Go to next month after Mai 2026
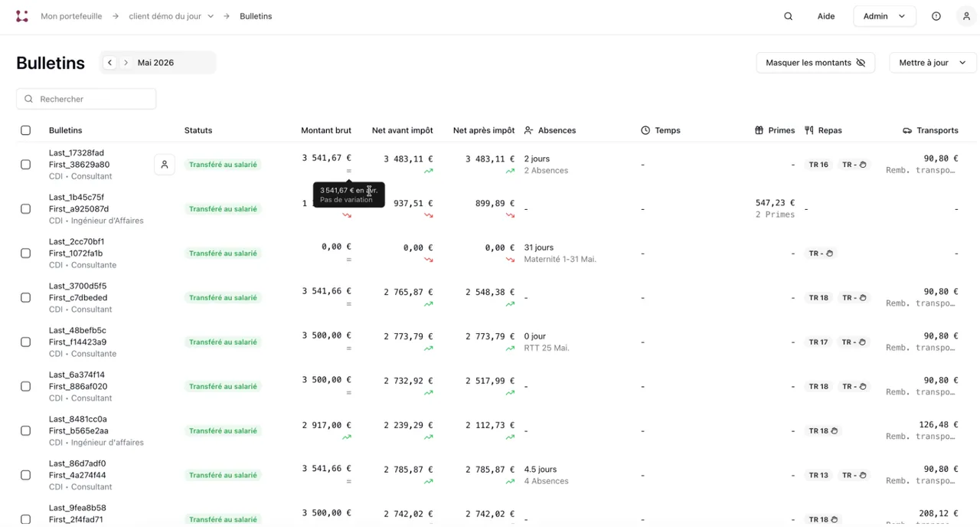Screen dimensions: 980x527 tap(126, 63)
